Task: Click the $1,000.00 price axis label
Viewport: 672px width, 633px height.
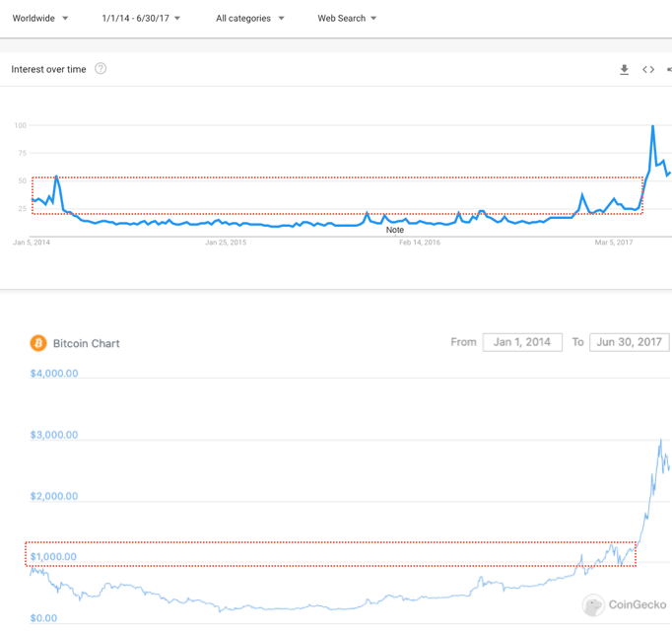Action: pos(53,557)
